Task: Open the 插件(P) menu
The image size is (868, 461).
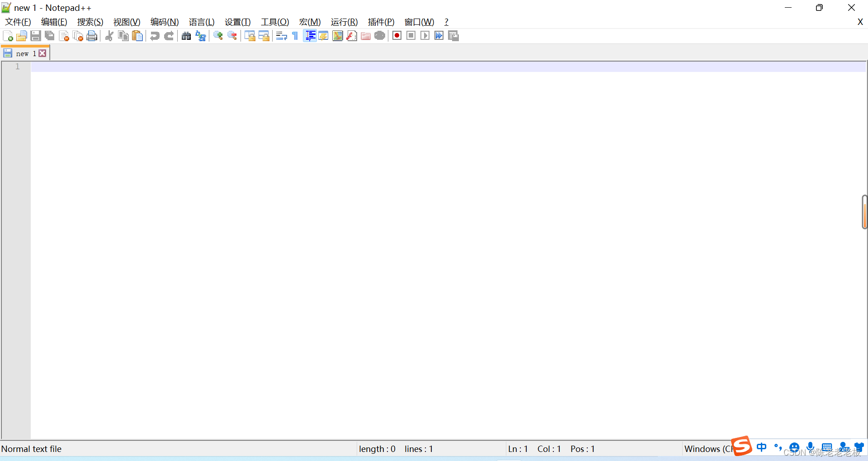Action: pos(381,22)
